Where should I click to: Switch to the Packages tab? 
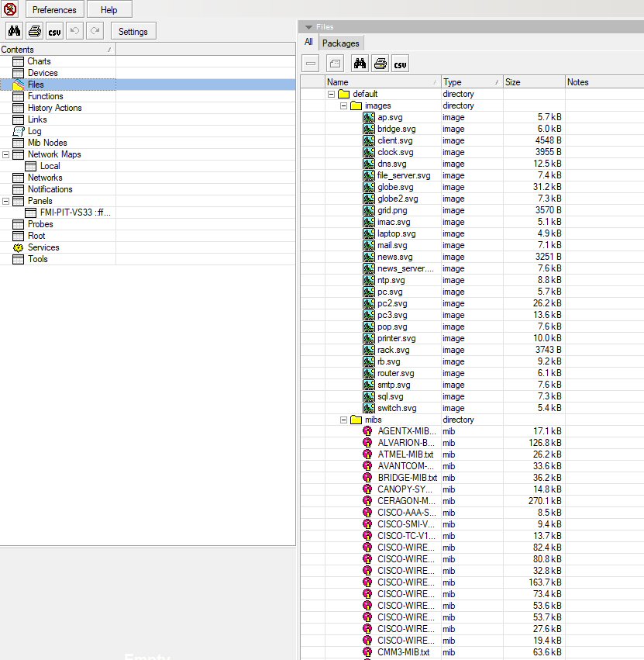pos(341,43)
